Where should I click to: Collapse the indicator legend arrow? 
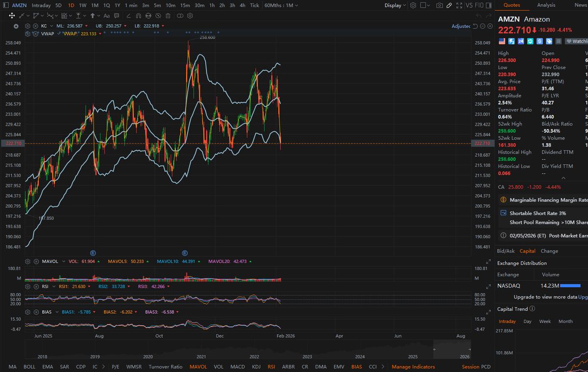click(x=16, y=26)
